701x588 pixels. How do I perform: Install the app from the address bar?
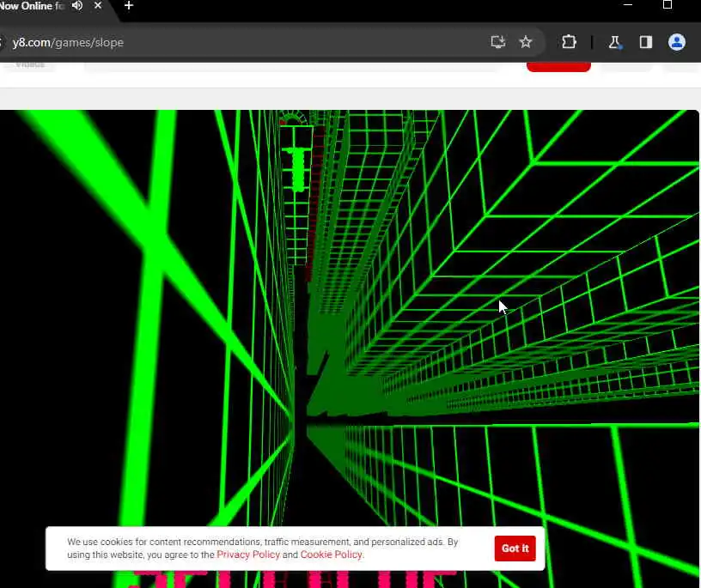[x=498, y=42]
